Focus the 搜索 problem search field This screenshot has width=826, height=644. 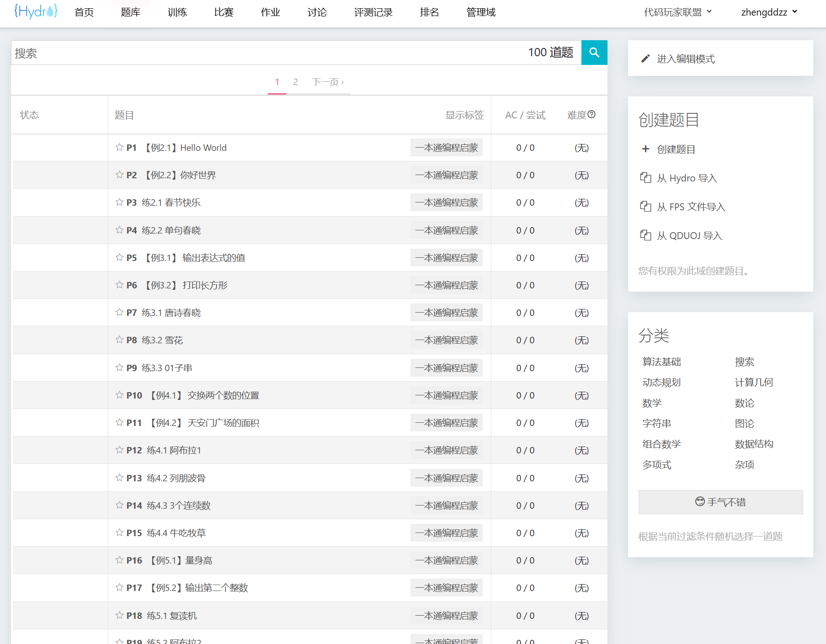(x=265, y=53)
